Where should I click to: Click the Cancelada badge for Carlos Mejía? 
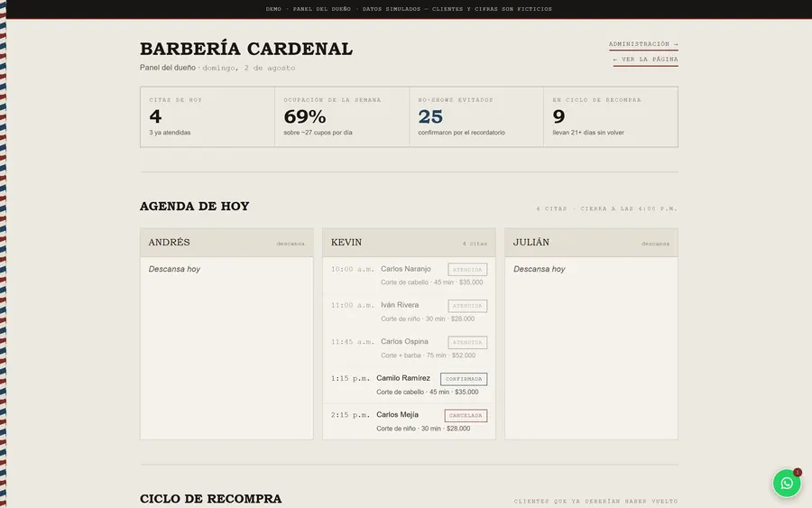pos(466,415)
